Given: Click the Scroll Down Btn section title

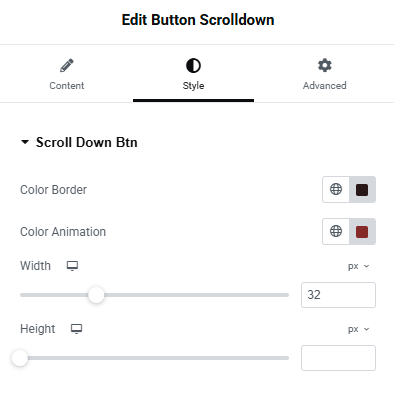Looking at the screenshot, I should (87, 142).
